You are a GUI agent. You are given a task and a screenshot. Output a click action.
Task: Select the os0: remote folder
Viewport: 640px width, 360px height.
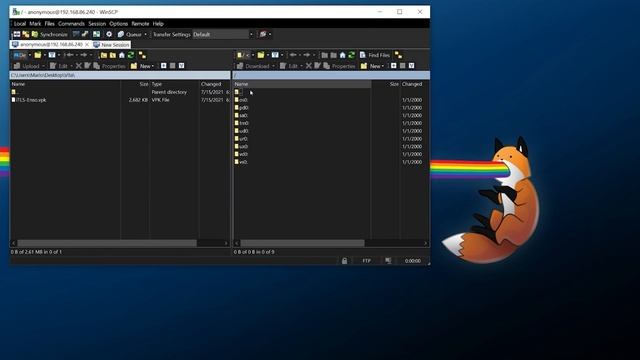(x=241, y=100)
